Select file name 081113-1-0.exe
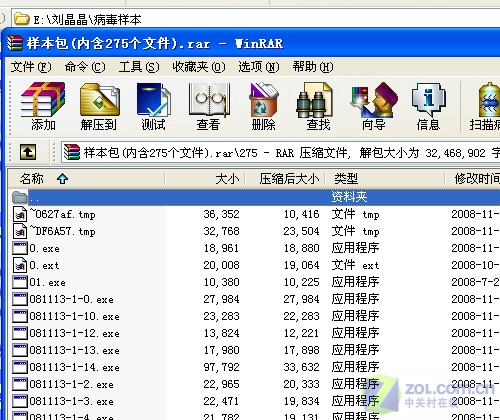 coord(71,299)
